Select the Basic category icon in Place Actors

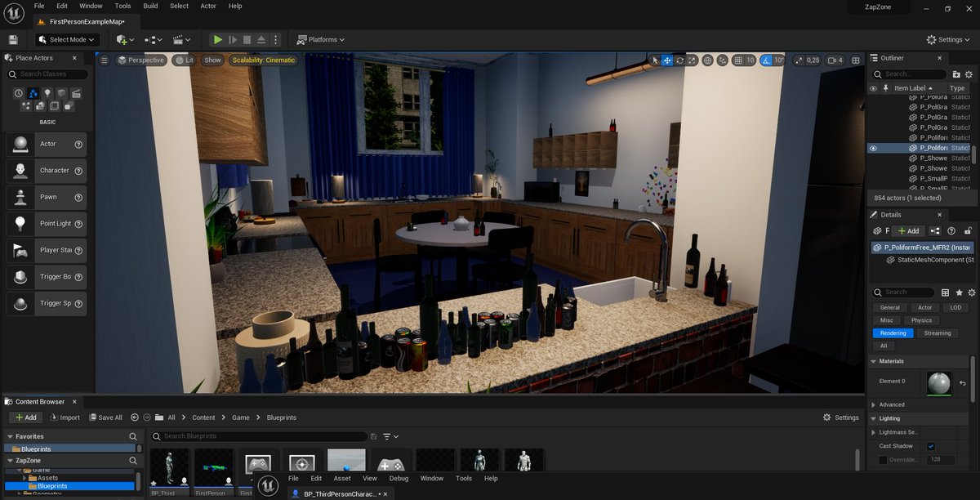point(33,93)
